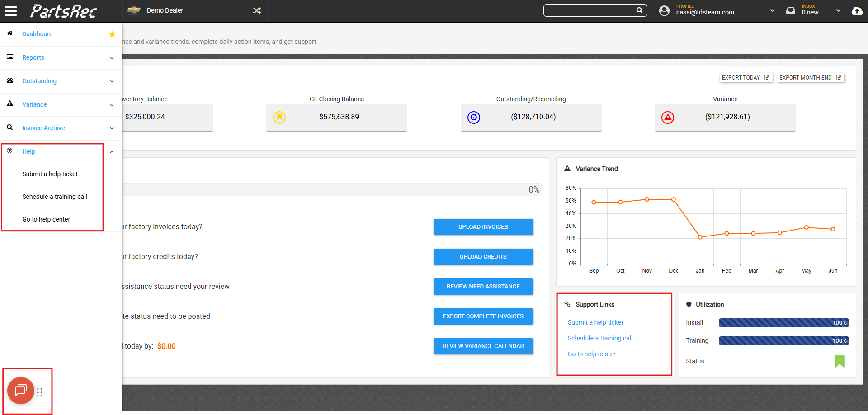This screenshot has width=868, height=415.
Task: Click the Variance warning triangle sidebar icon
Action: click(x=10, y=104)
